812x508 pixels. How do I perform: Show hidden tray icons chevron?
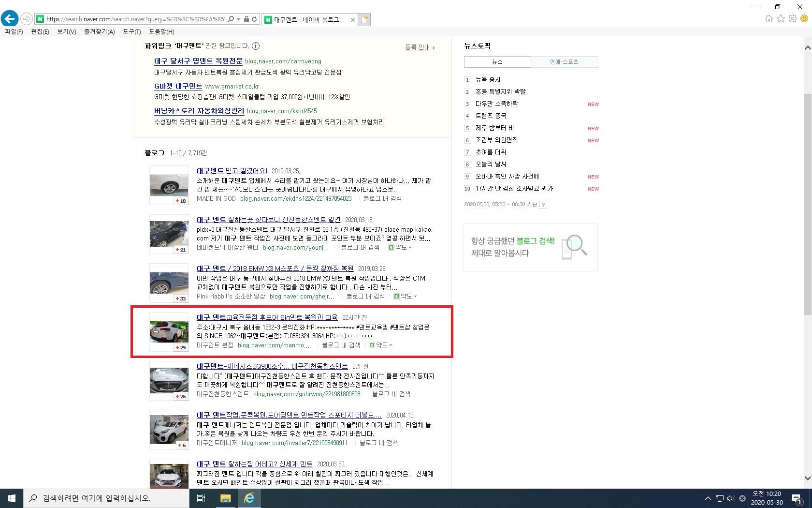coord(708,498)
